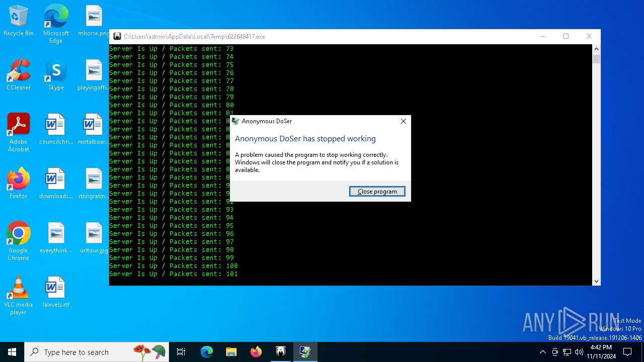644x362 pixels.
Task: Switch to the Anonymous DoSer error taskbar app
Action: click(305, 352)
